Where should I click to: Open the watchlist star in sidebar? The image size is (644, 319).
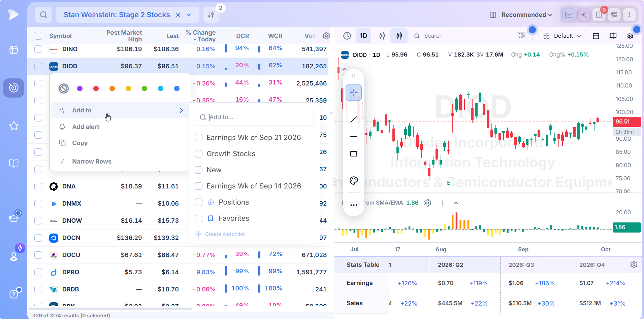click(x=13, y=126)
